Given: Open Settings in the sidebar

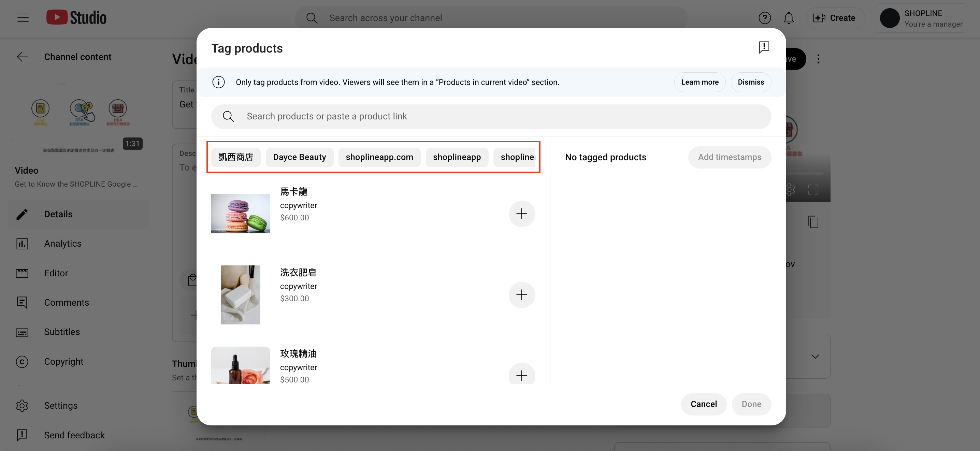Looking at the screenshot, I should (78, 405).
